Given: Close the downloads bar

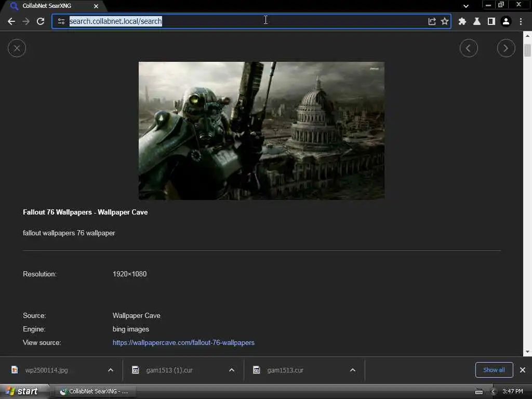Looking at the screenshot, I should pos(523,370).
